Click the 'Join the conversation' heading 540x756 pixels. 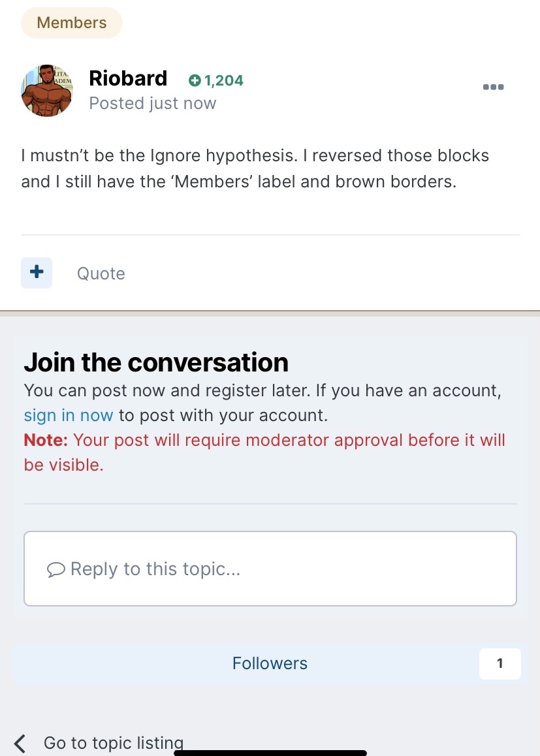pos(156,362)
